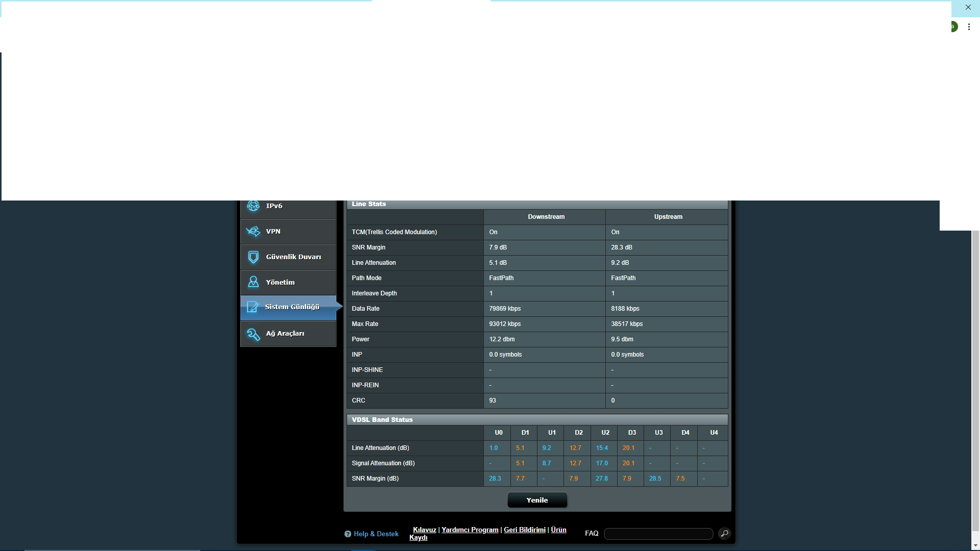Screen dimensions: 980x551
Task: Open the Yardımcı Program link
Action: 470,530
